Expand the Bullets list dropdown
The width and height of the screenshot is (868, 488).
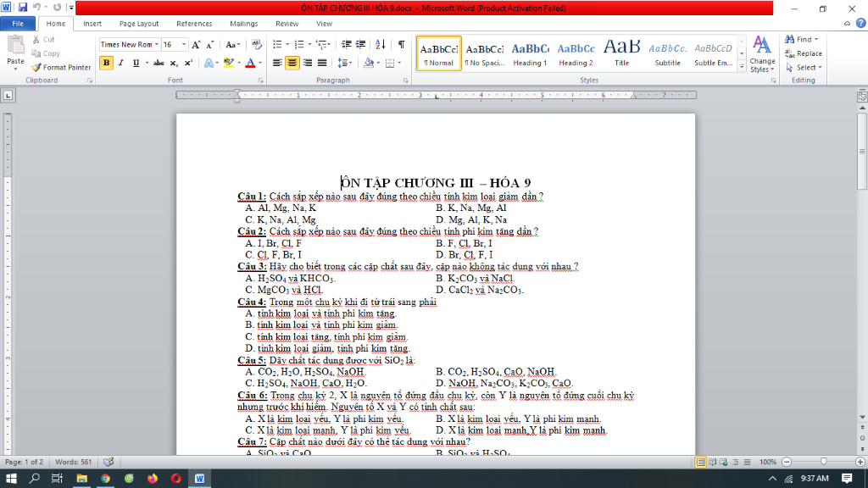click(287, 44)
